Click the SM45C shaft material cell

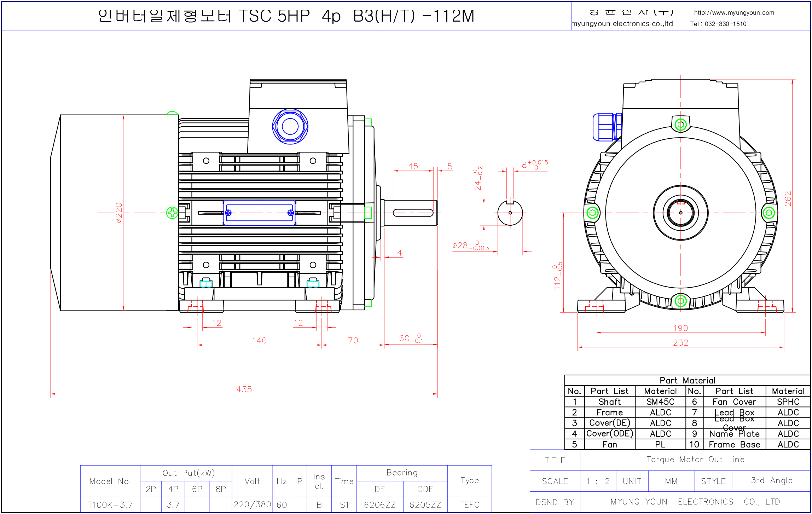[660, 402]
